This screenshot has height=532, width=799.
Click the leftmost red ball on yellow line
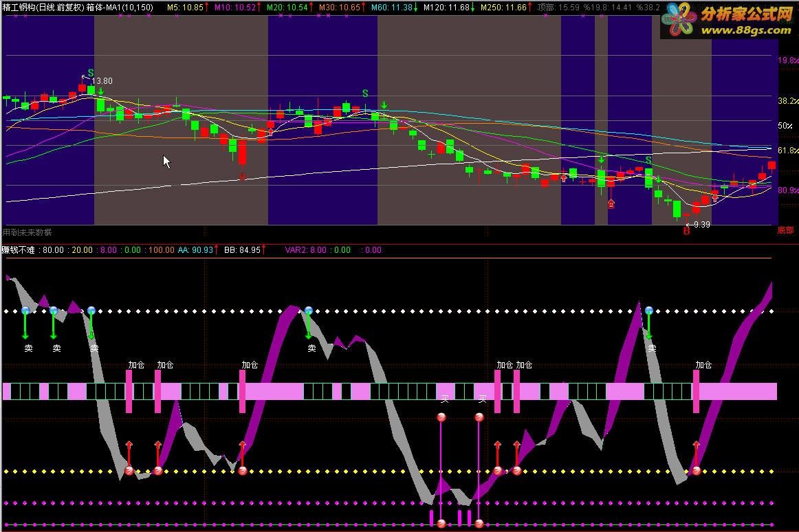click(129, 471)
